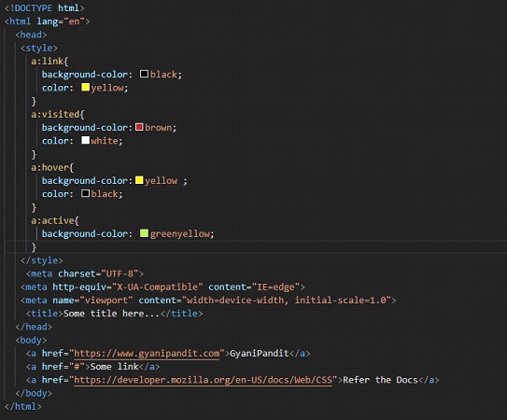
Task: Click the black swatch in a:link background-color
Action: click(144, 74)
